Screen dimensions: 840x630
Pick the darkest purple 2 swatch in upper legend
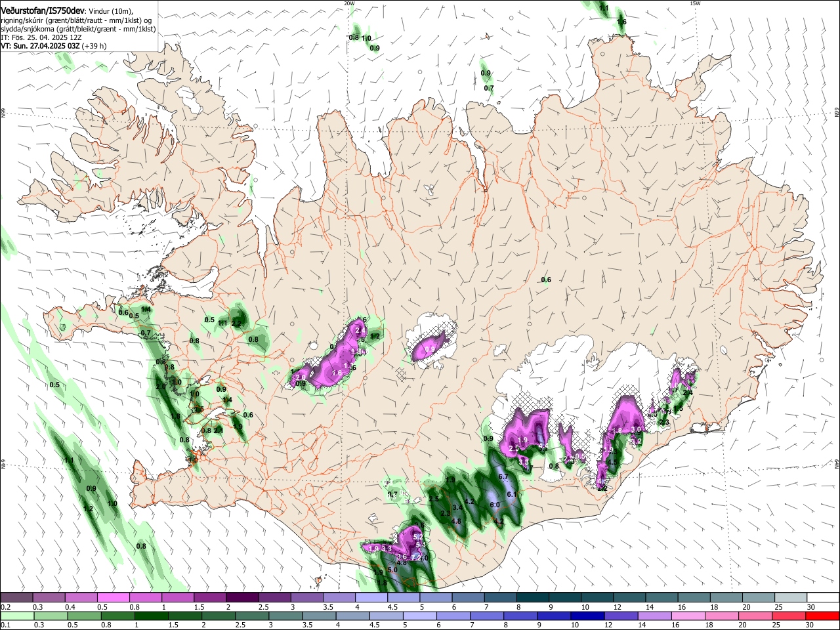pos(241,598)
